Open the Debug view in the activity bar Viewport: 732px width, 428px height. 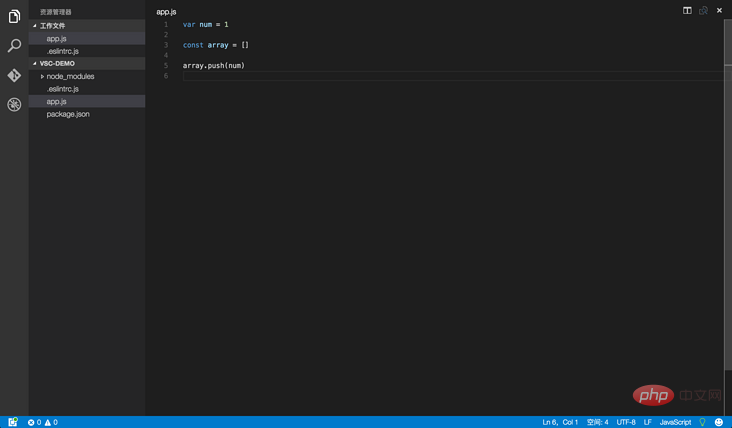point(14,104)
